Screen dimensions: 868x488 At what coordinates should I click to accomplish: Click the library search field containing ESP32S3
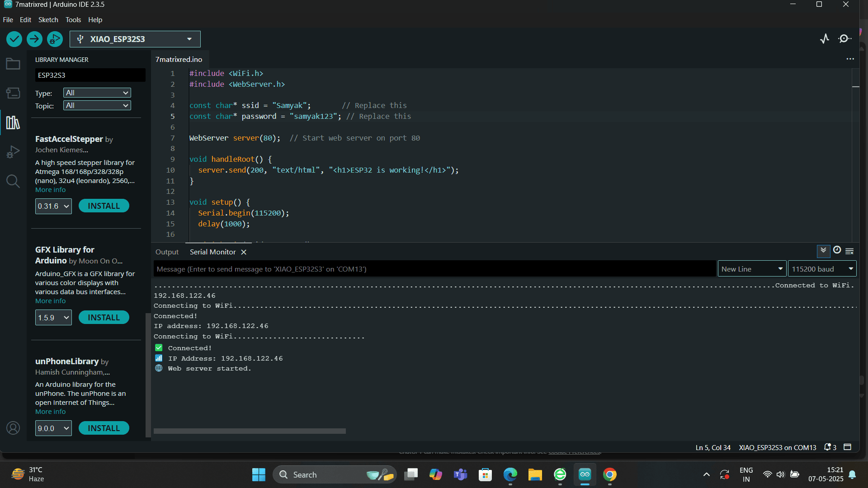90,75
